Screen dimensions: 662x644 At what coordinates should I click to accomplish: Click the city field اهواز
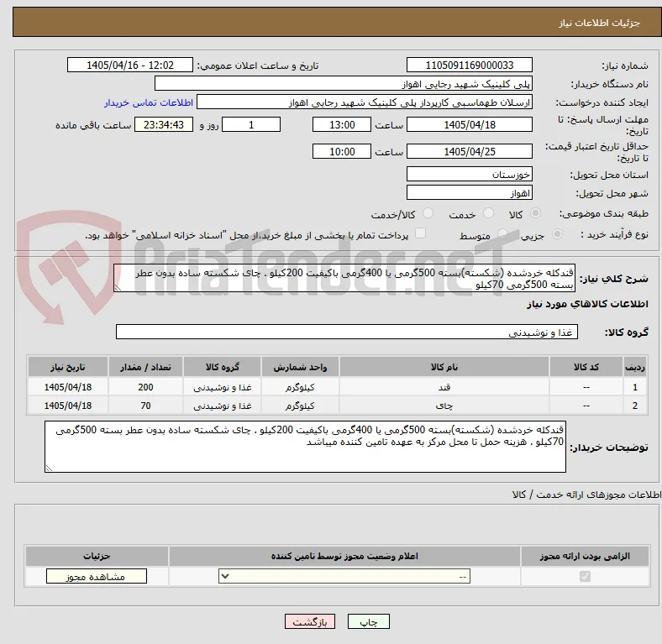click(x=469, y=193)
